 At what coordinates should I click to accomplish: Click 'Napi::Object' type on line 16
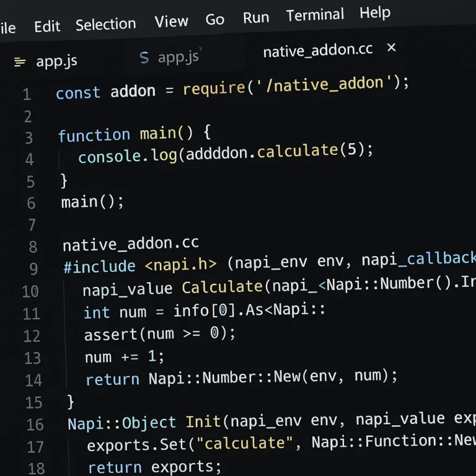click(x=121, y=423)
